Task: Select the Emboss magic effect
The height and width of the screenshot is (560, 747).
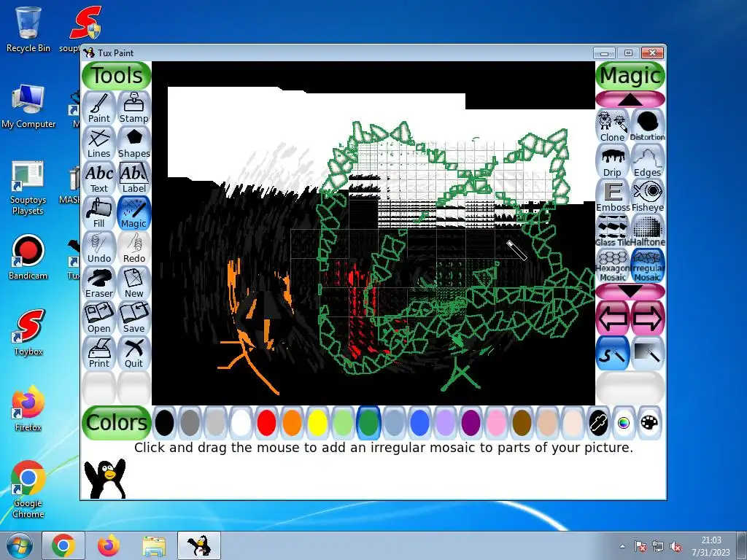Action: [x=613, y=195]
